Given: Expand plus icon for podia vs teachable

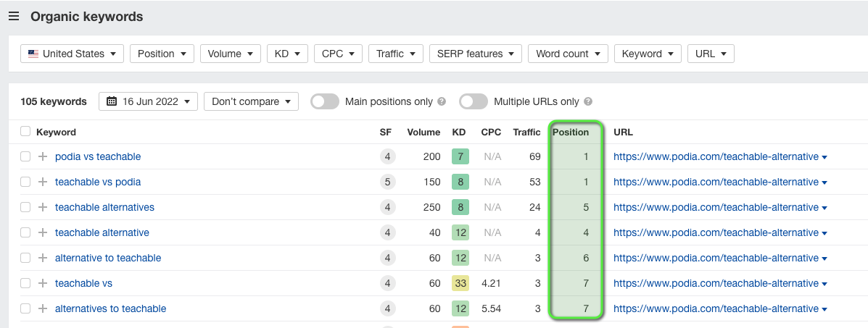Looking at the screenshot, I should (43, 156).
